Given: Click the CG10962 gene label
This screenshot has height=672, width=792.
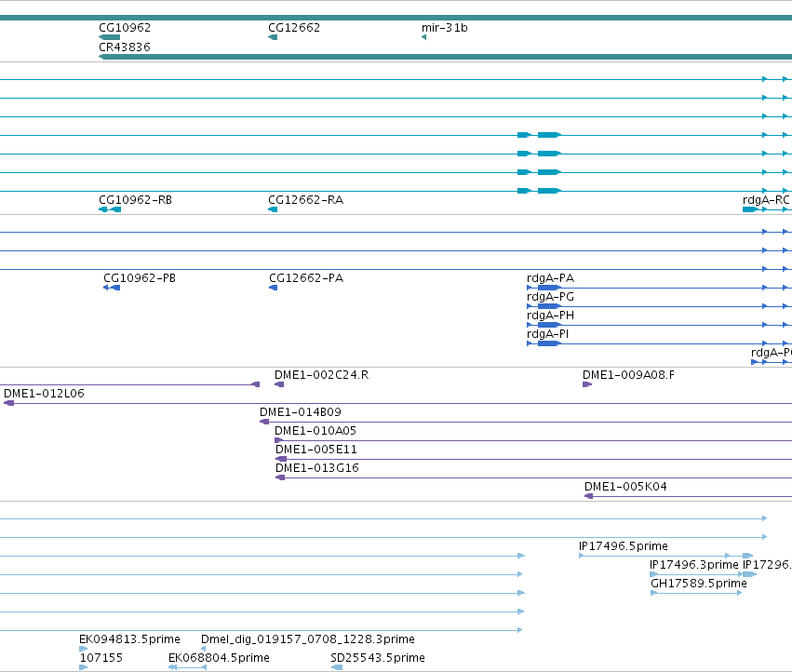Looking at the screenshot, I should pyautogui.click(x=125, y=28).
